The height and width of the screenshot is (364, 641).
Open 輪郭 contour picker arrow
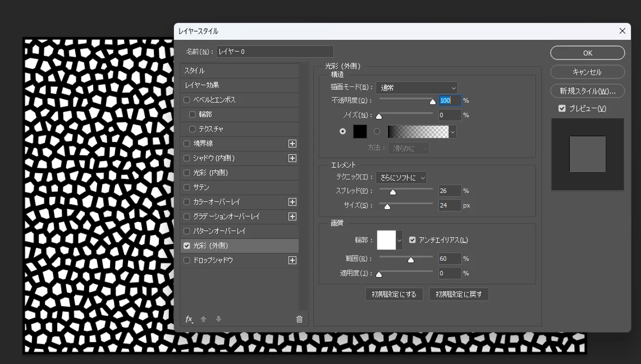[400, 240]
